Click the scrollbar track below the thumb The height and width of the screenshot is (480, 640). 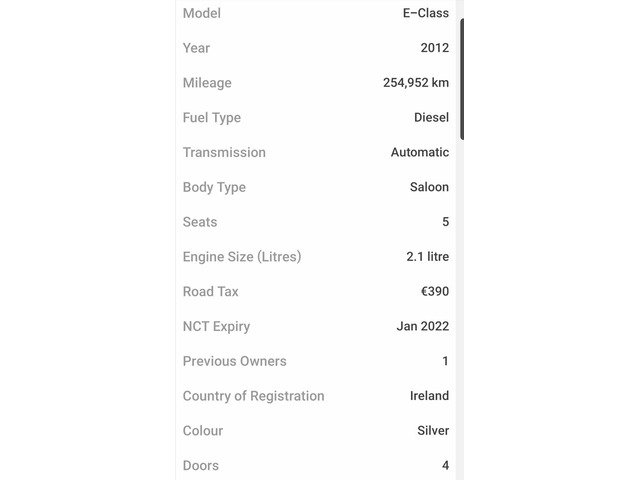coord(460,310)
